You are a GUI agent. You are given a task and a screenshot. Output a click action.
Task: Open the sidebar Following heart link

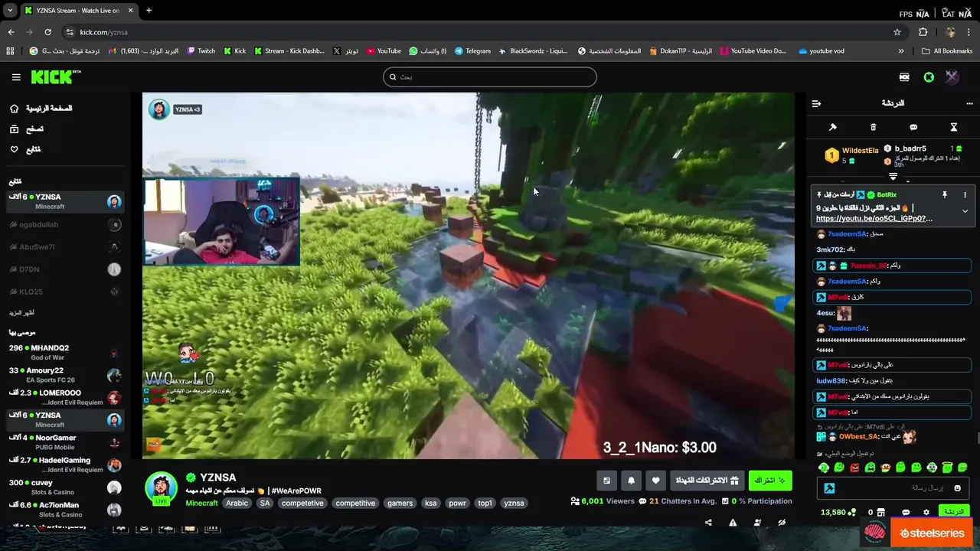[x=25, y=150]
